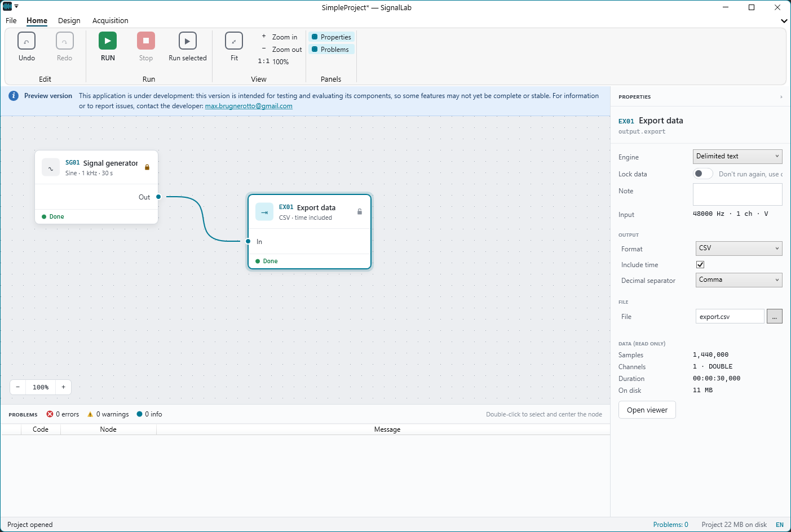Image resolution: width=791 pixels, height=532 pixels.
Task: Click the Open viewer button
Action: pos(647,410)
